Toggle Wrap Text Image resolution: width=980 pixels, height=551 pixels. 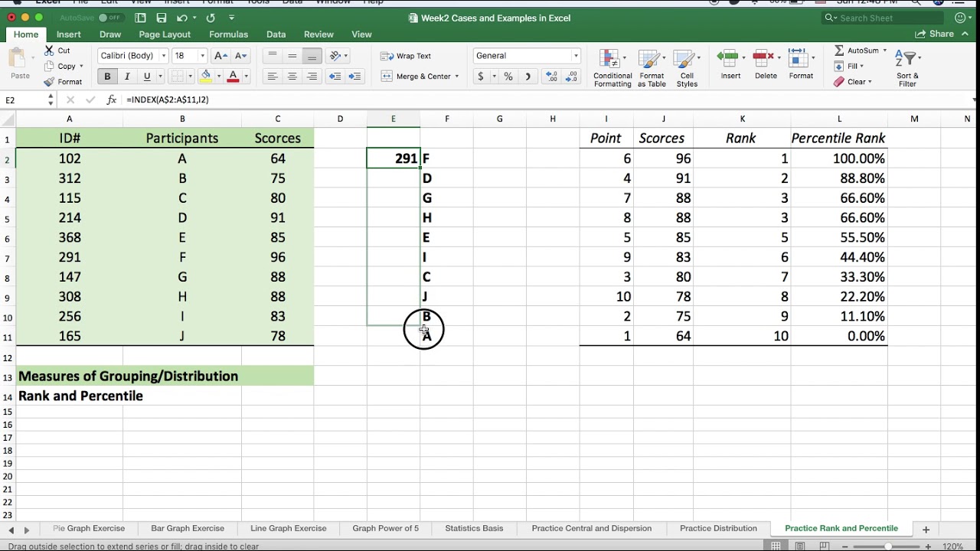pos(407,56)
